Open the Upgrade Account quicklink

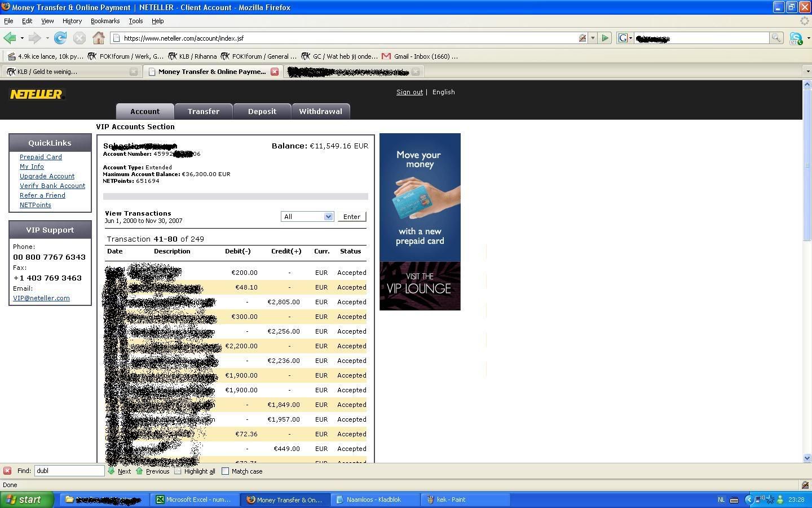47,176
